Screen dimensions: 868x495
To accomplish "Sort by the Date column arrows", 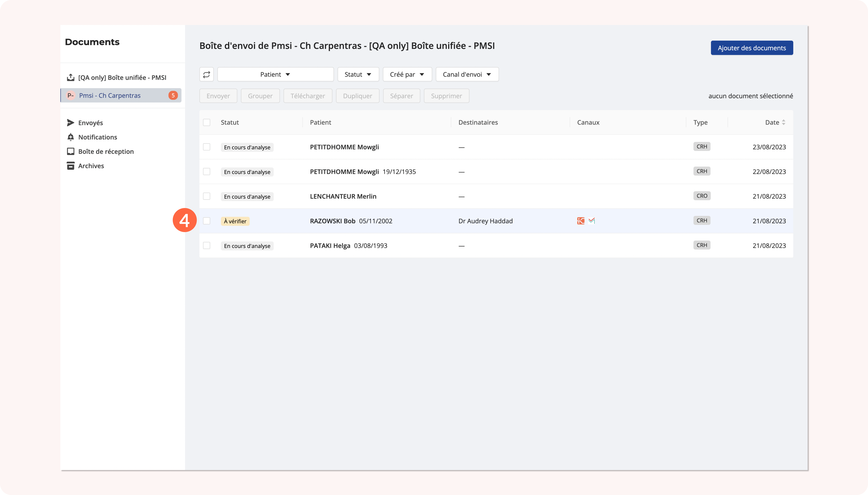I will 784,122.
